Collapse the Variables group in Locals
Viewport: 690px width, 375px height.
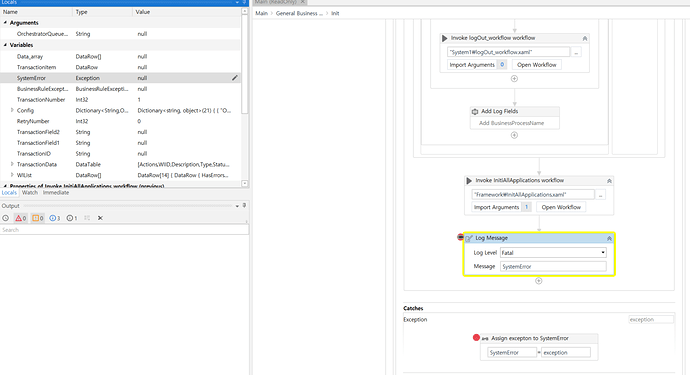[5, 45]
